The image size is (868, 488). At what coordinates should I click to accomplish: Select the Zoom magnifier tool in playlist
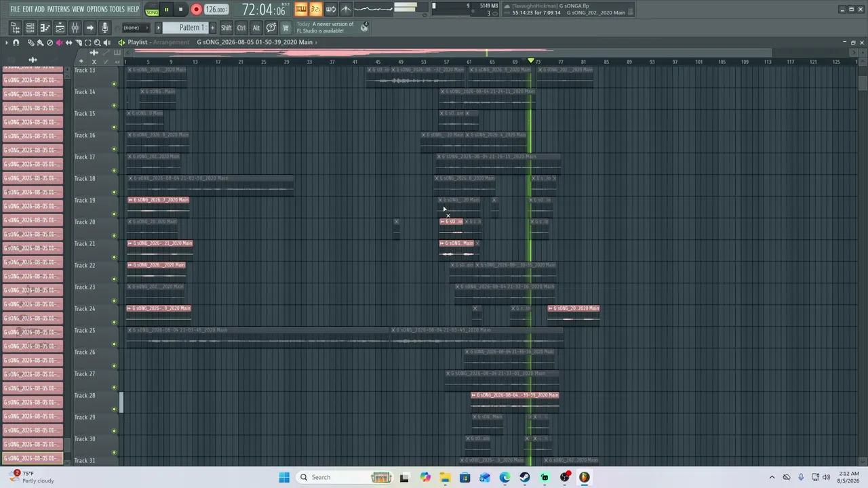(97, 43)
